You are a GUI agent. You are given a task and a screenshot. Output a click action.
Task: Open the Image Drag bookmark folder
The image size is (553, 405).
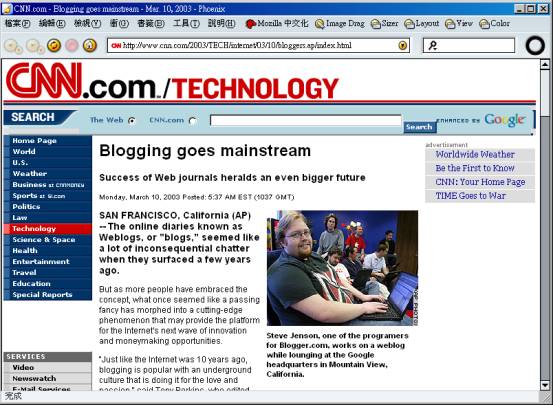point(339,24)
